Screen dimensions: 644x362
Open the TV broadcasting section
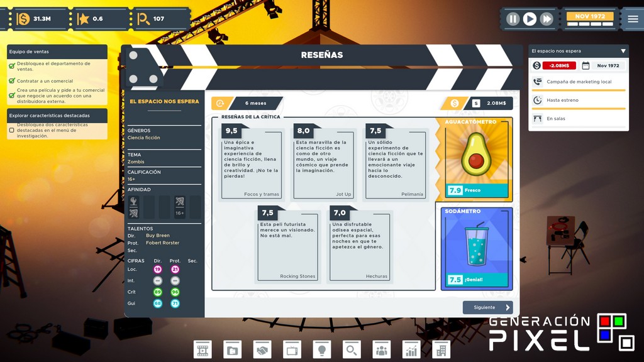click(x=292, y=349)
